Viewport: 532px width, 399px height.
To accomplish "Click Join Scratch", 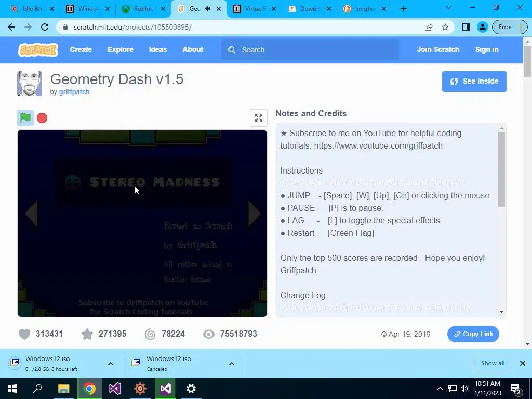I will click(x=437, y=49).
